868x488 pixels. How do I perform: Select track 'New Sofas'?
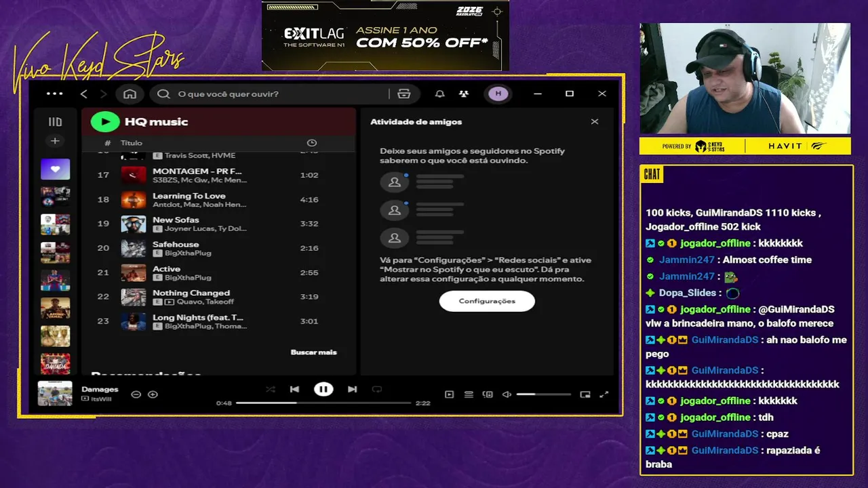point(218,224)
